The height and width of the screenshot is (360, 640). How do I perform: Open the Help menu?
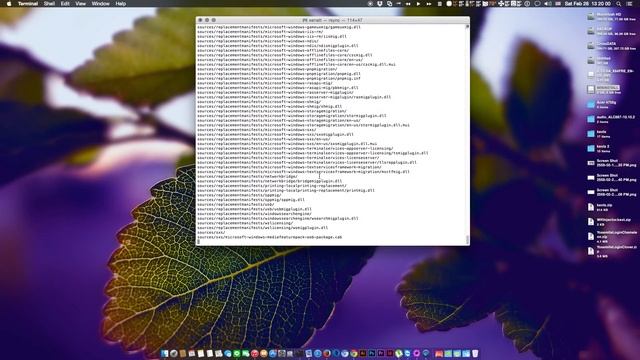(x=120, y=4)
